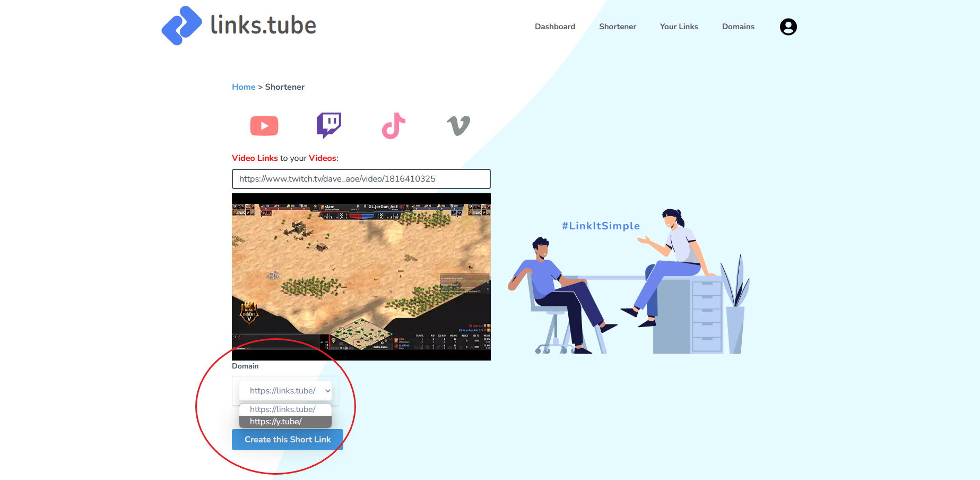Choose https://y.tube/ domain option
980x480 pixels.
pos(285,422)
